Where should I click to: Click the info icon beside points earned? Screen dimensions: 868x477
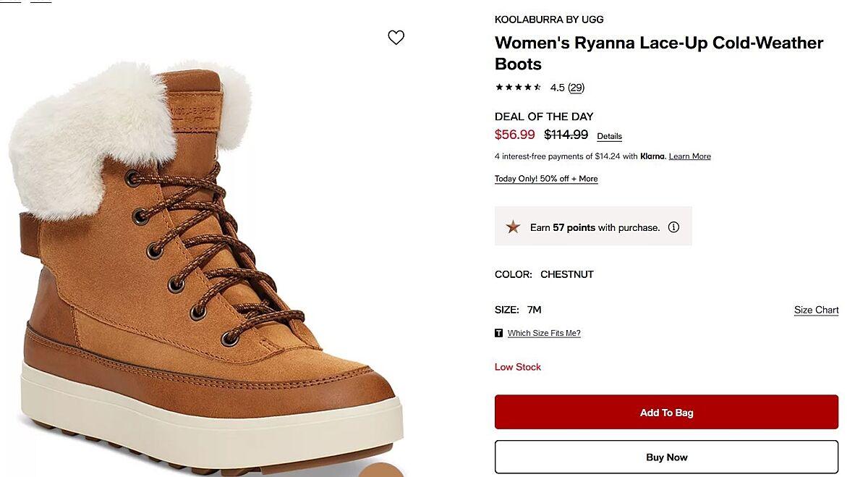tap(673, 227)
